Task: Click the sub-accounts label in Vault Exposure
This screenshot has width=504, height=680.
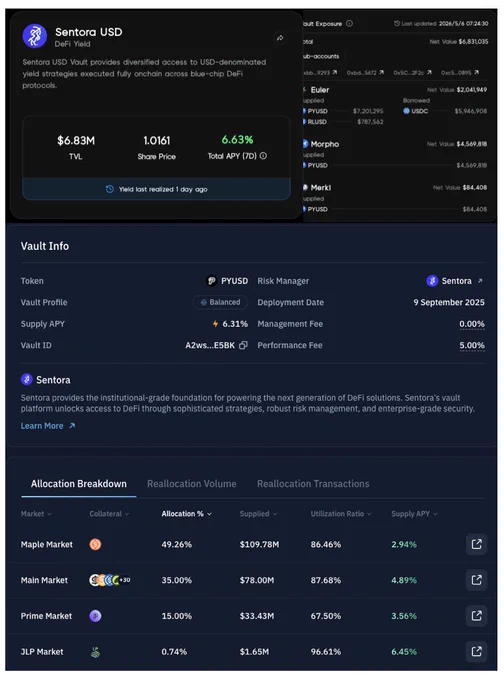Action: [x=321, y=56]
